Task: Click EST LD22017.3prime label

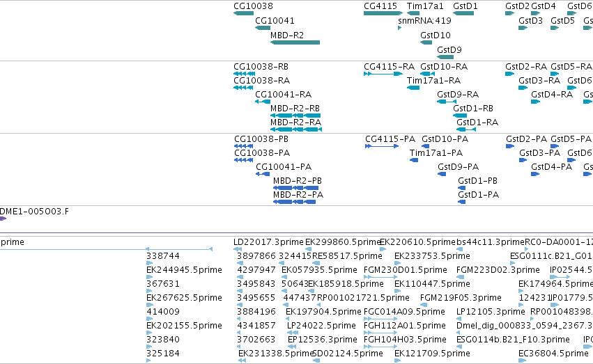Action: [x=268, y=242]
